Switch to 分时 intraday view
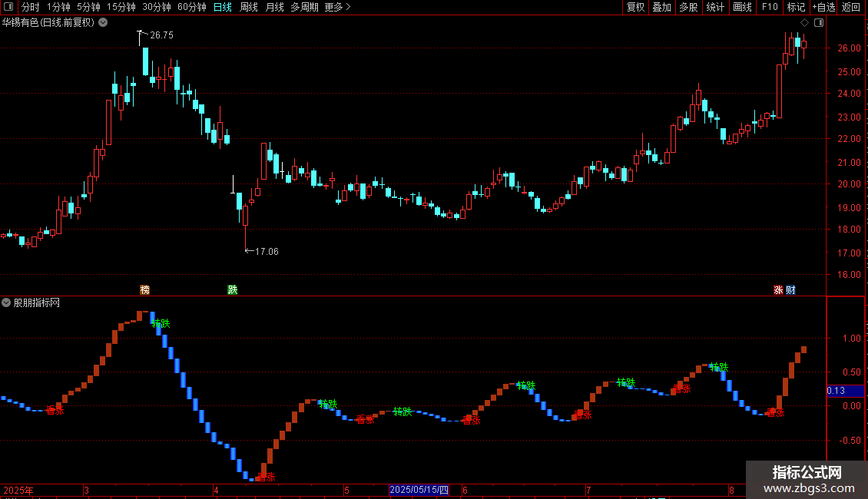Viewport: 868px width, 499px height. [31, 7]
